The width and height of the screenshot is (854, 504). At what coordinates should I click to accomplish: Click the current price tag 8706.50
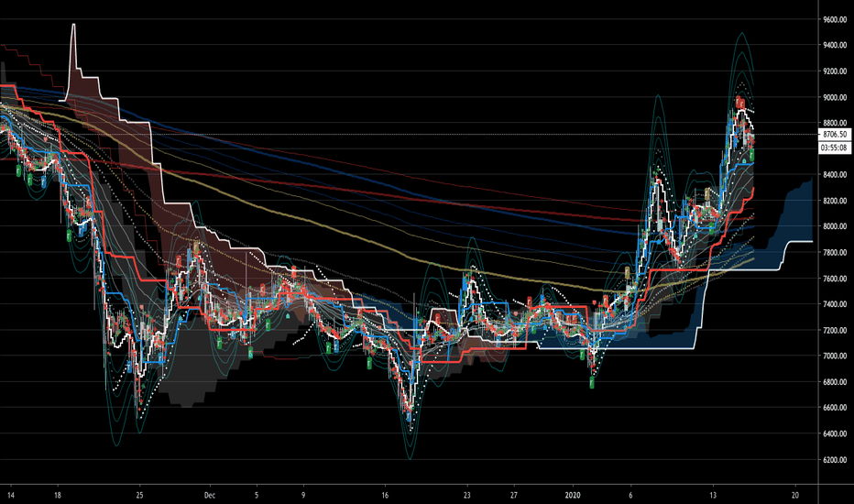pos(835,134)
